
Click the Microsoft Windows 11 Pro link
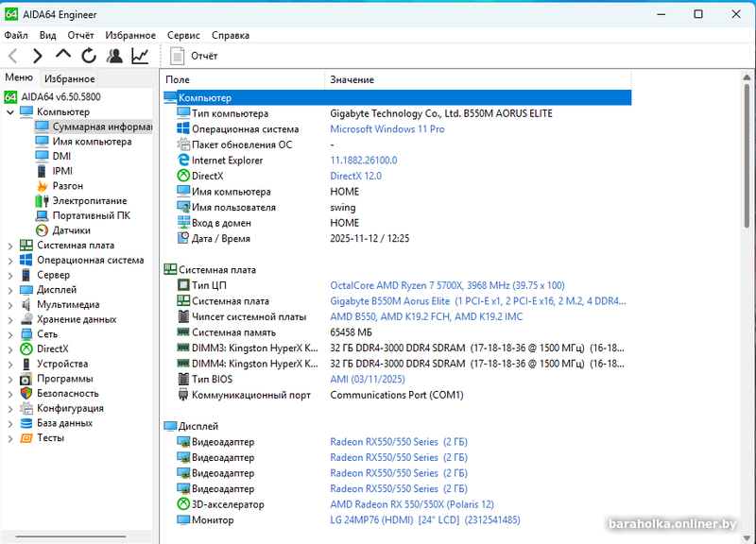[387, 129]
